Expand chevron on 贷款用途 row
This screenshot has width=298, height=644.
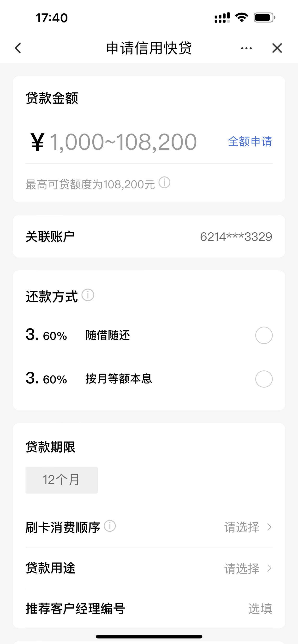[x=269, y=568]
